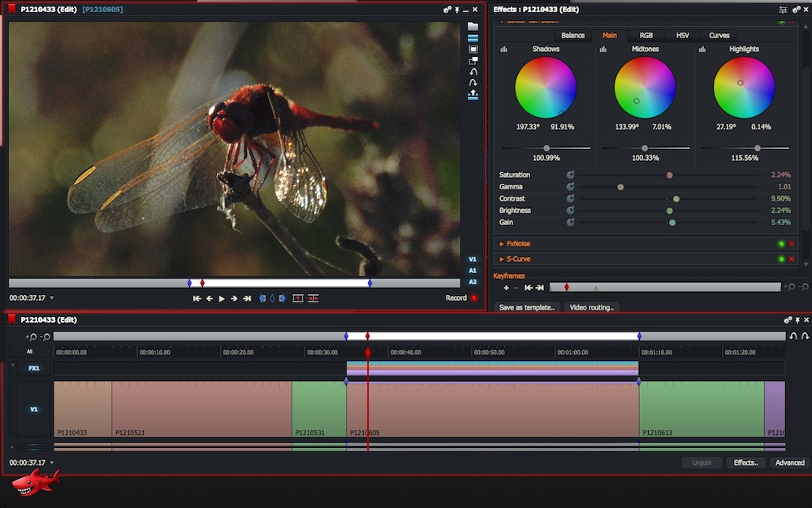The height and width of the screenshot is (508, 812).
Task: Click the Play button in the viewer
Action: click(x=222, y=298)
